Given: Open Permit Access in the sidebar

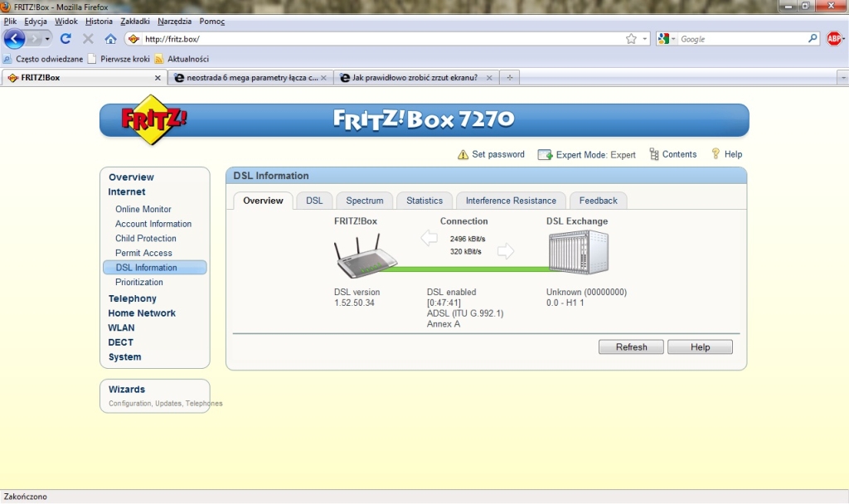Looking at the screenshot, I should (x=143, y=253).
